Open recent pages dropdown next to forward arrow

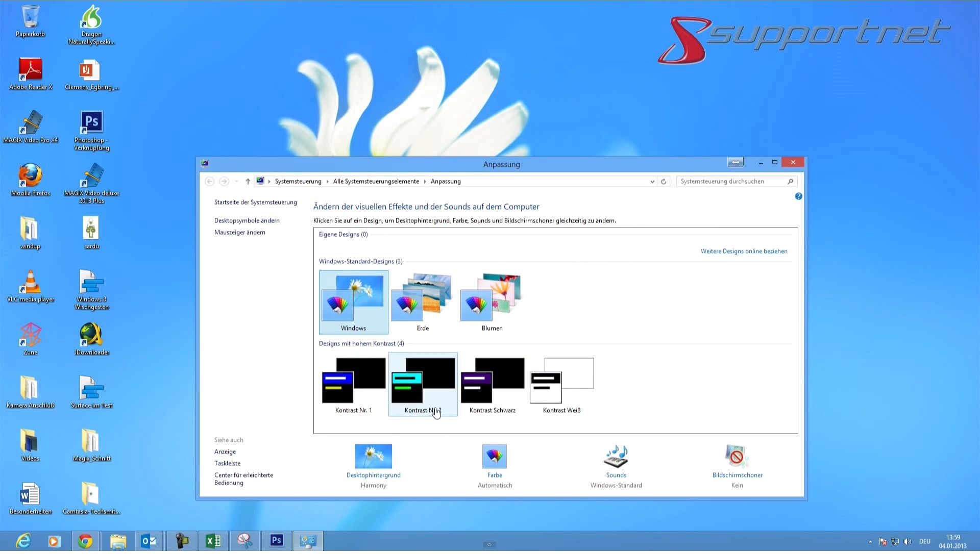pos(236,182)
